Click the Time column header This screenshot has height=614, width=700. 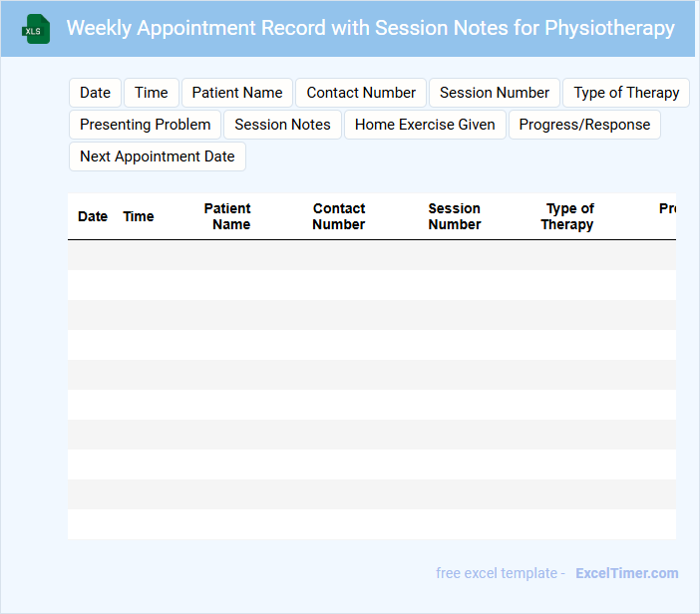(139, 216)
